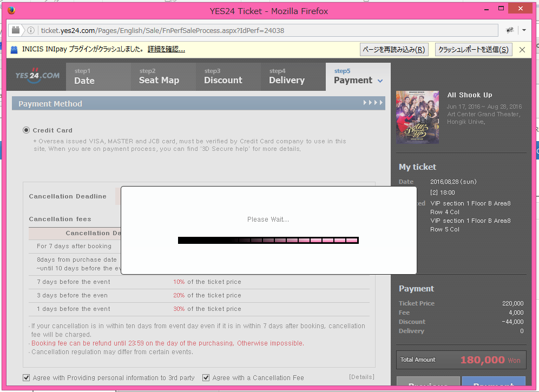Click the send crash report button

[474, 49]
